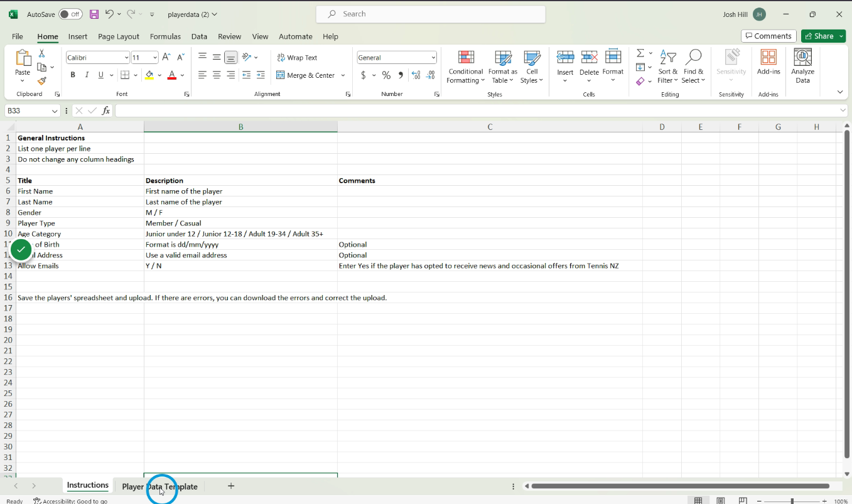Switch to the Page Layout tab
Image resolution: width=852 pixels, height=504 pixels.
click(x=119, y=36)
